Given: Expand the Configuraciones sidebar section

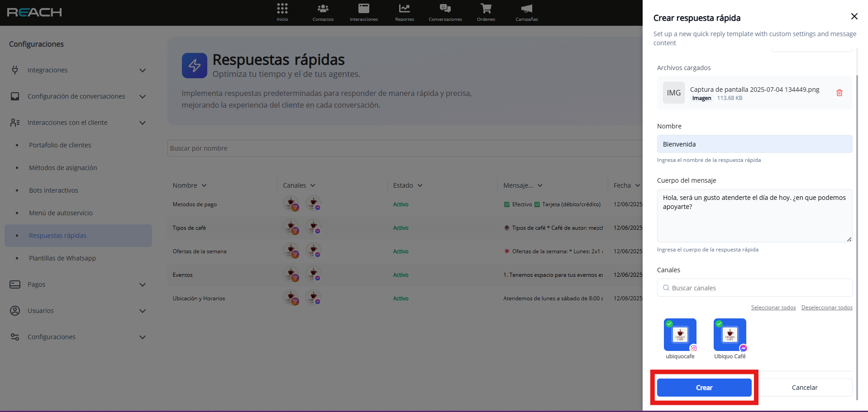Looking at the screenshot, I should click(143, 337).
